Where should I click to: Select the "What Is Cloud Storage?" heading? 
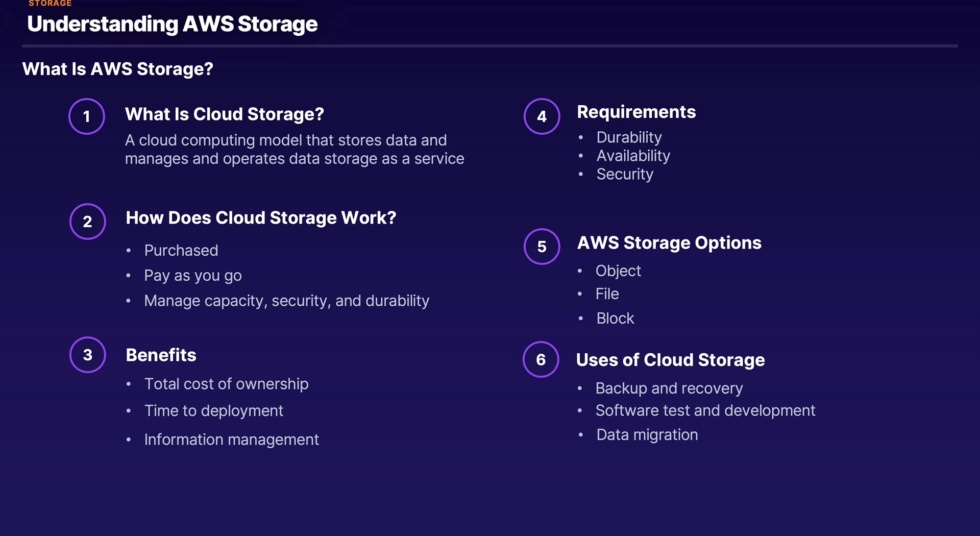click(225, 114)
